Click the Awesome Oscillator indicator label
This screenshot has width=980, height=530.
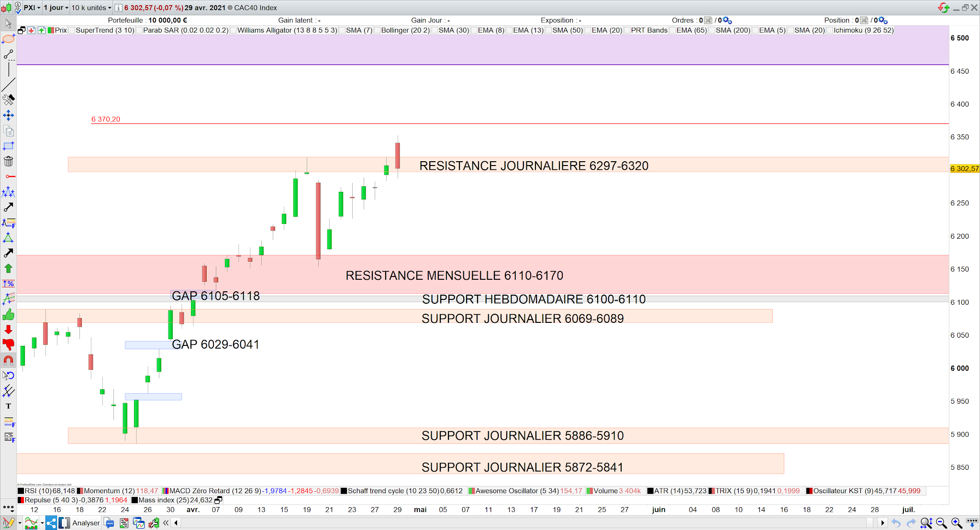tap(517, 491)
